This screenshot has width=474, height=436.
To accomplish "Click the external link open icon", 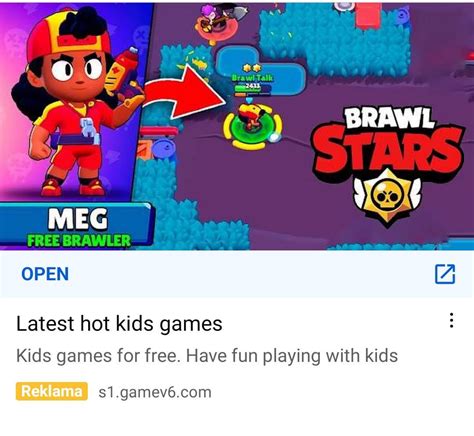I will tap(445, 274).
